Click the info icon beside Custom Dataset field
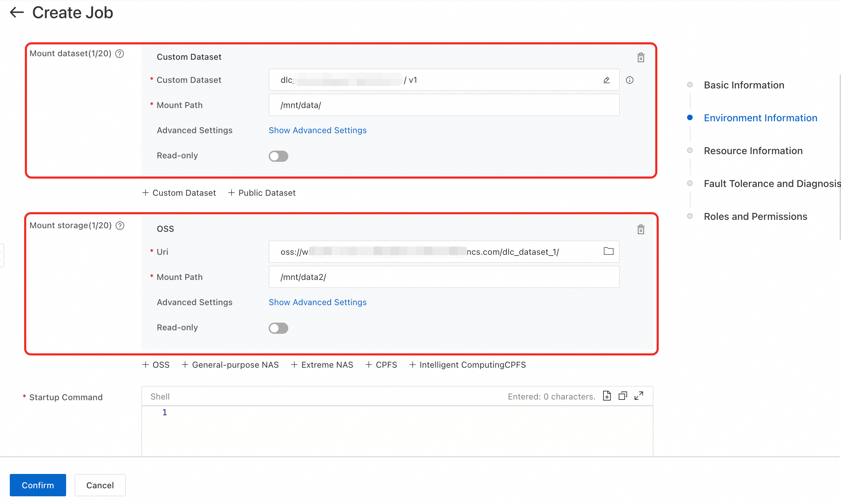The height and width of the screenshot is (504, 841). [x=629, y=80]
